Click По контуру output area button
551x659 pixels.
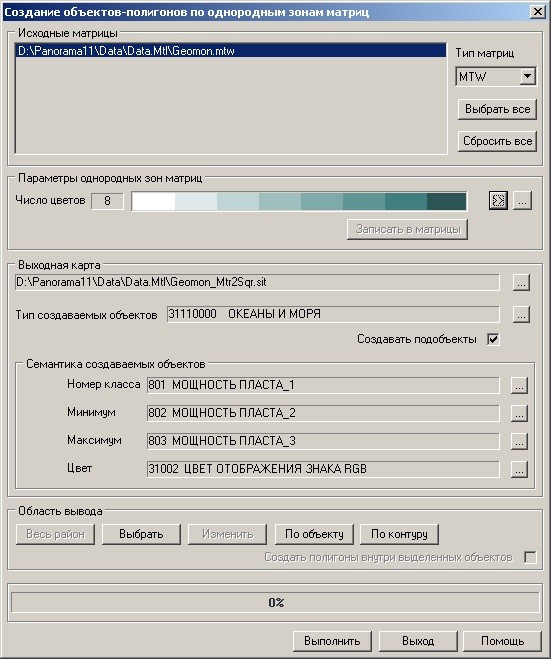(x=399, y=534)
